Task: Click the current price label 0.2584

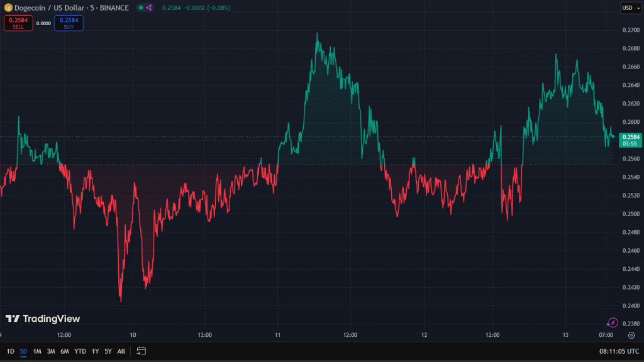Action: pos(630,140)
